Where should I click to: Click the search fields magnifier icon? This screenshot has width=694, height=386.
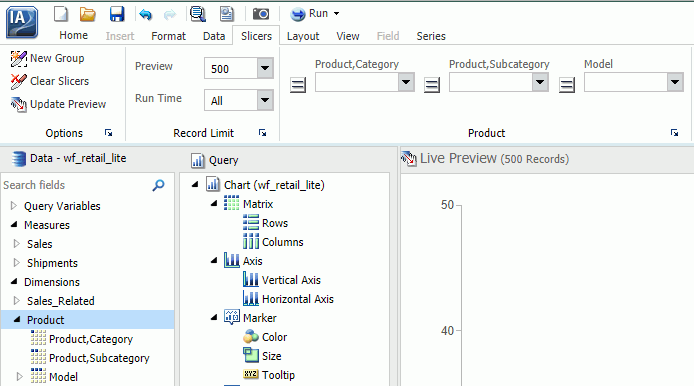[x=158, y=185]
